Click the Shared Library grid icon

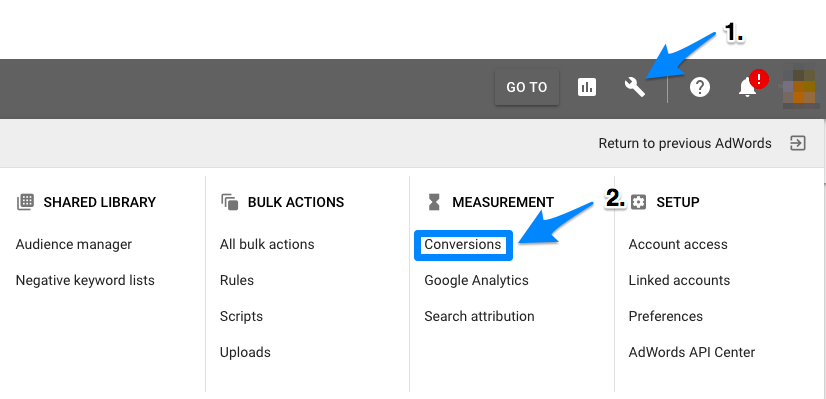tap(25, 202)
